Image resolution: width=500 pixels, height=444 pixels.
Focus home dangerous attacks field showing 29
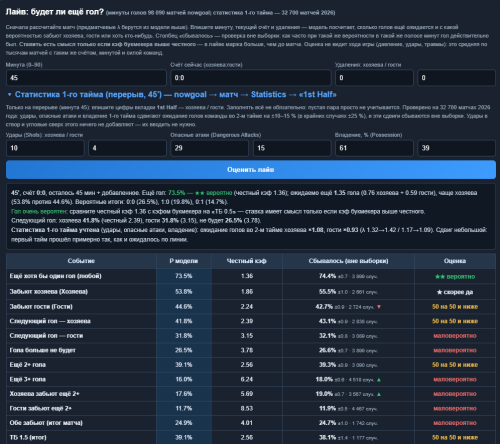point(210,148)
